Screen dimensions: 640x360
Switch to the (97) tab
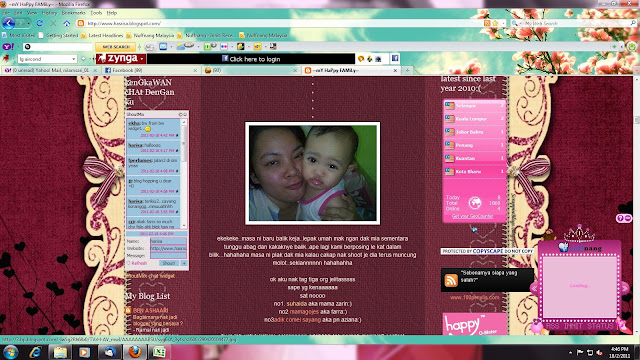251,70
